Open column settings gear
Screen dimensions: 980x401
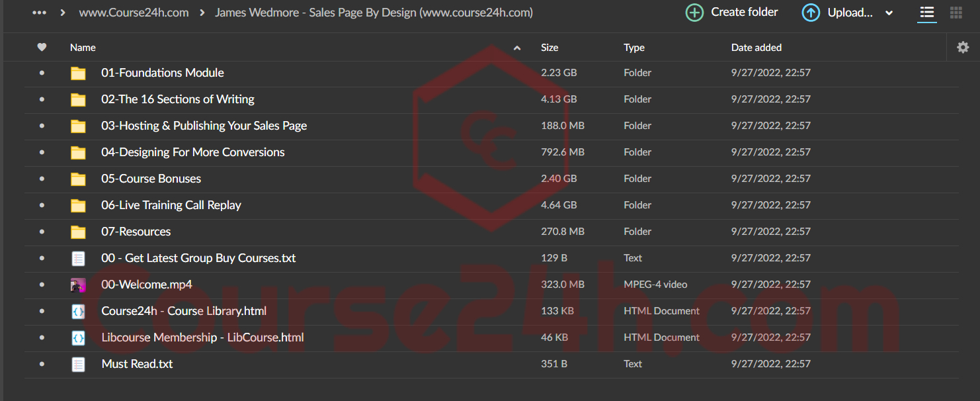click(963, 48)
